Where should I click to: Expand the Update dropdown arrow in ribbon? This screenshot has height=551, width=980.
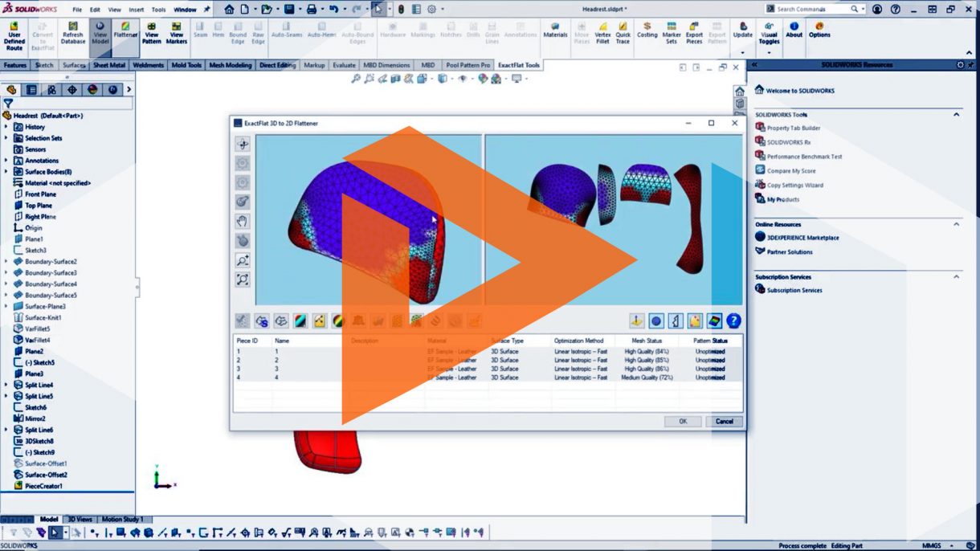742,53
